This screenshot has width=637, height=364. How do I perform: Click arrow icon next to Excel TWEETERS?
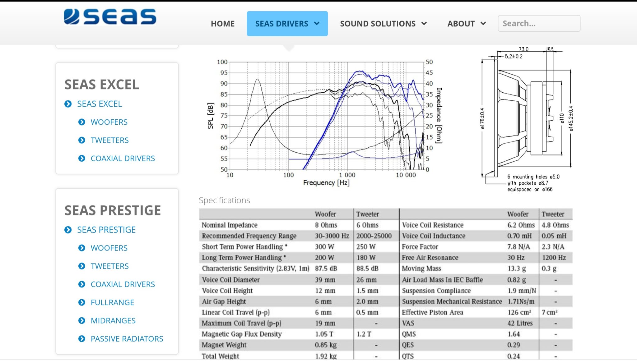81,140
